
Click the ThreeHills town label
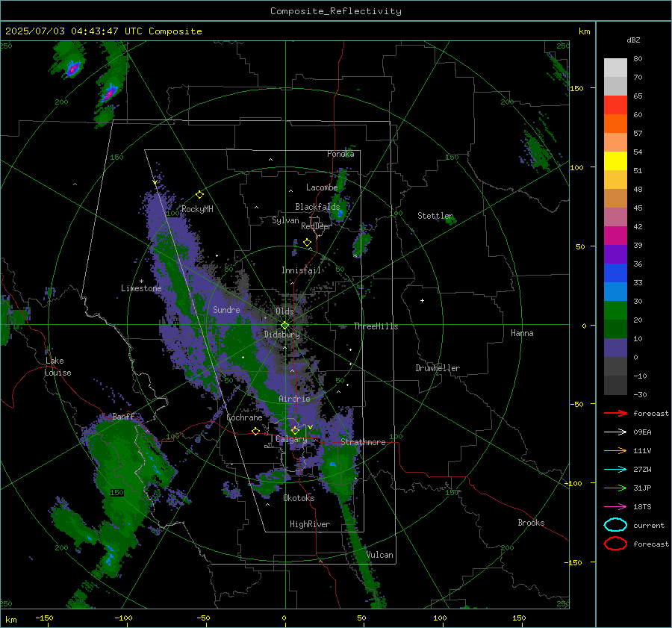(376, 326)
